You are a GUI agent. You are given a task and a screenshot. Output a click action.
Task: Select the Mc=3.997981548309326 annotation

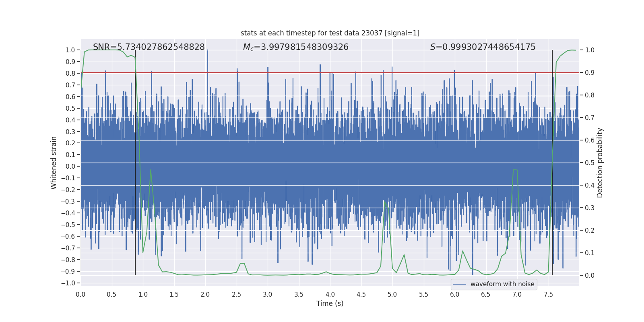(296, 47)
